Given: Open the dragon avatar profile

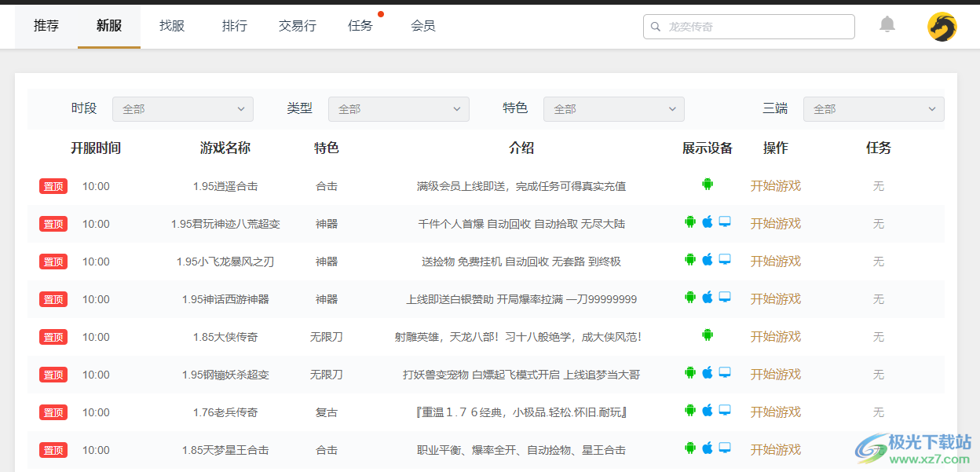Looking at the screenshot, I should click(942, 27).
